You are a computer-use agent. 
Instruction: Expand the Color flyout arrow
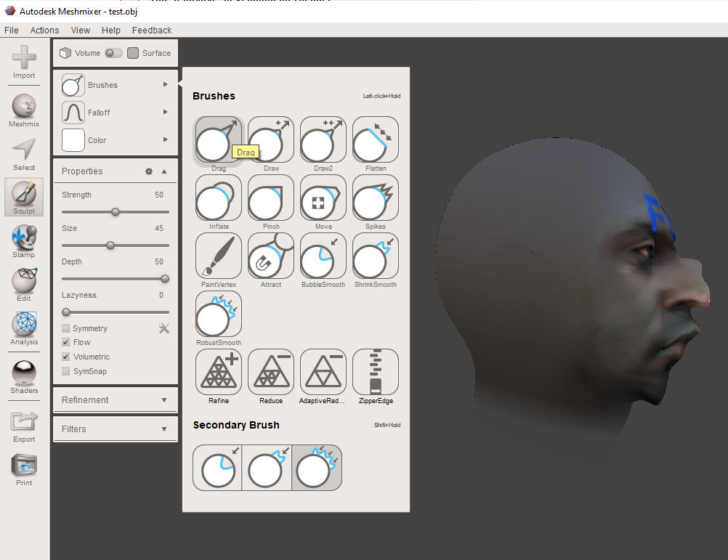click(x=165, y=139)
